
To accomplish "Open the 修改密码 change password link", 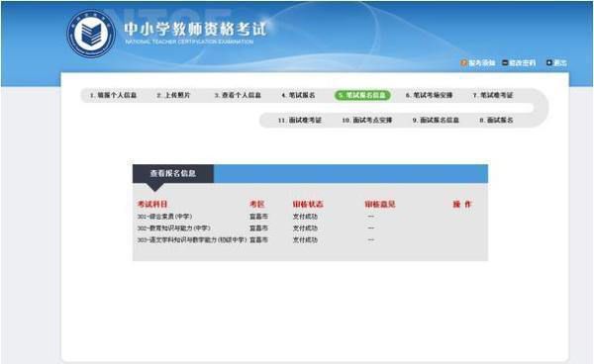I will tap(522, 63).
